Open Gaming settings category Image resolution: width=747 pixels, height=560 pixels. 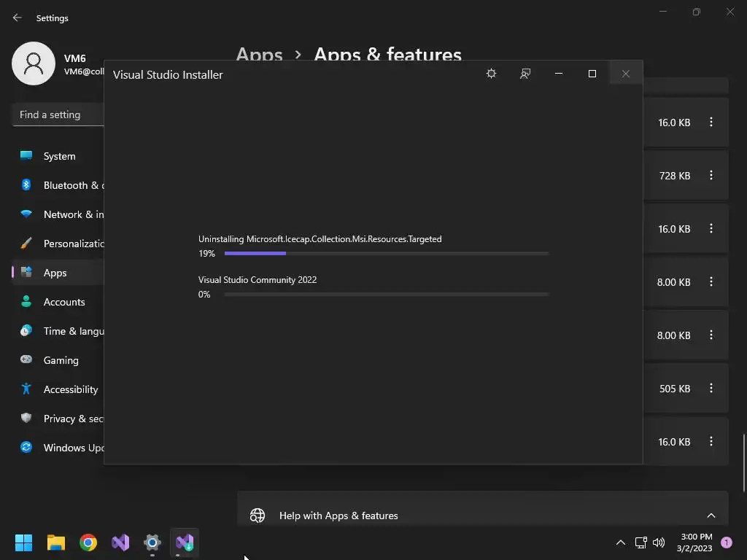(x=57, y=360)
